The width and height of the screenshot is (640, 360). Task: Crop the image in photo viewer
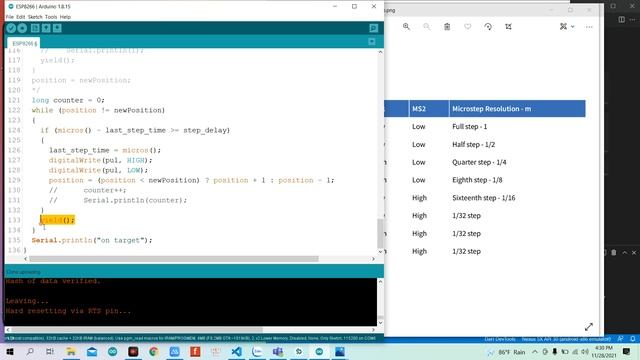point(508,27)
